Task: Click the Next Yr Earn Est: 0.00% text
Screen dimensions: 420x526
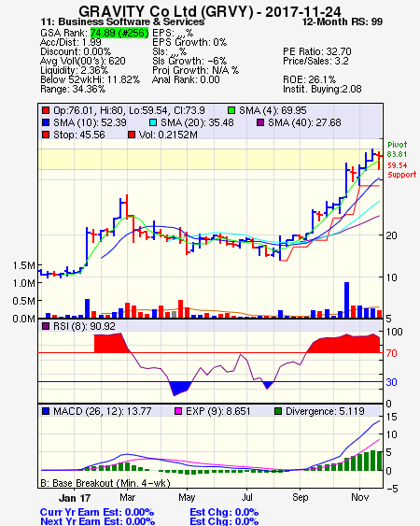Action: click(98, 521)
